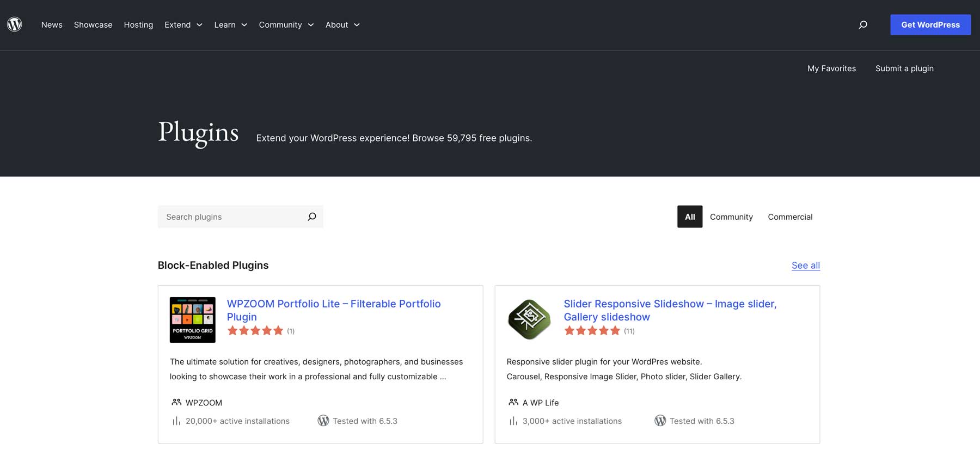The image size is (980, 450).
Task: Open My Favorites link
Action: click(x=831, y=69)
